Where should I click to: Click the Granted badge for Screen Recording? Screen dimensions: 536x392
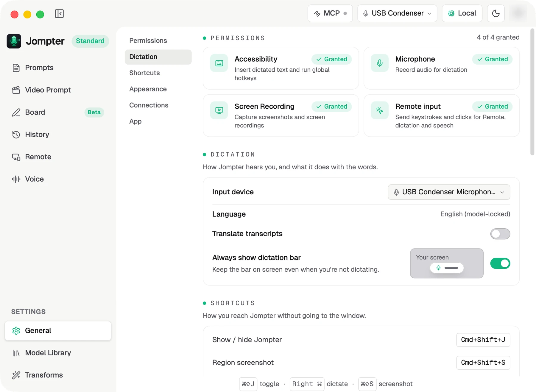[x=332, y=107]
